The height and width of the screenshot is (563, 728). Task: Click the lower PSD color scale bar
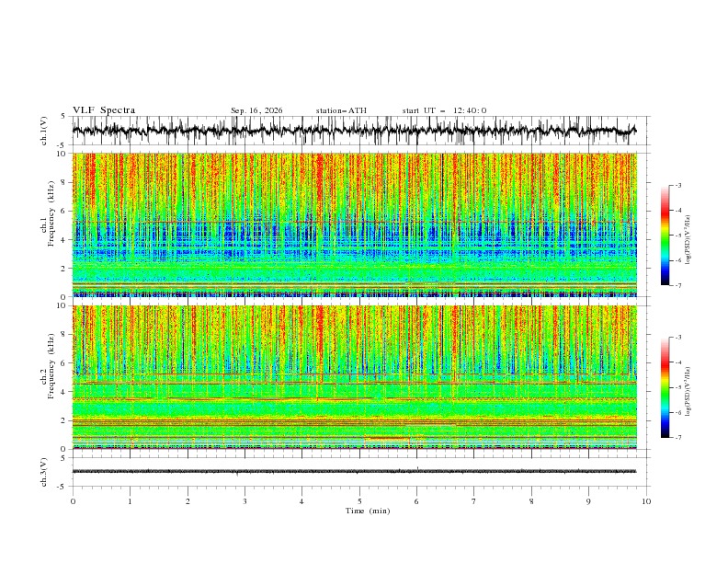tap(665, 387)
